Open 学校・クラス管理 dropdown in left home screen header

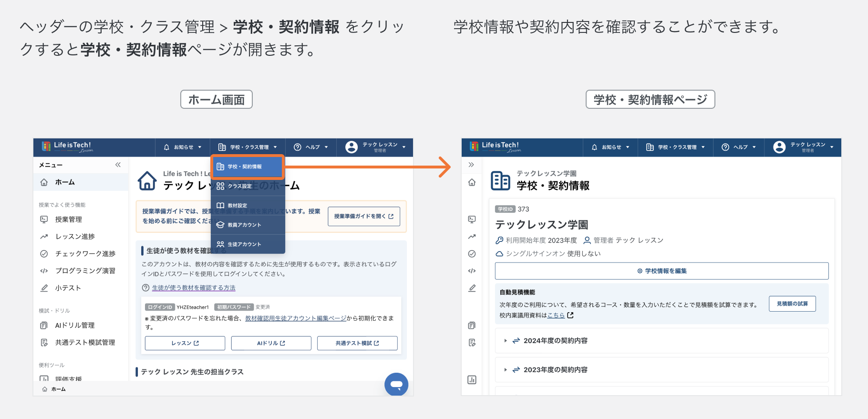tap(248, 147)
